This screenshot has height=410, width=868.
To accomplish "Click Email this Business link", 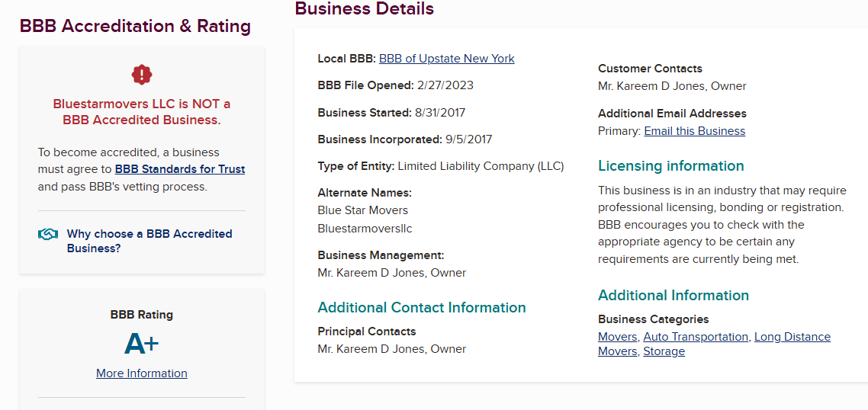I will point(694,131).
